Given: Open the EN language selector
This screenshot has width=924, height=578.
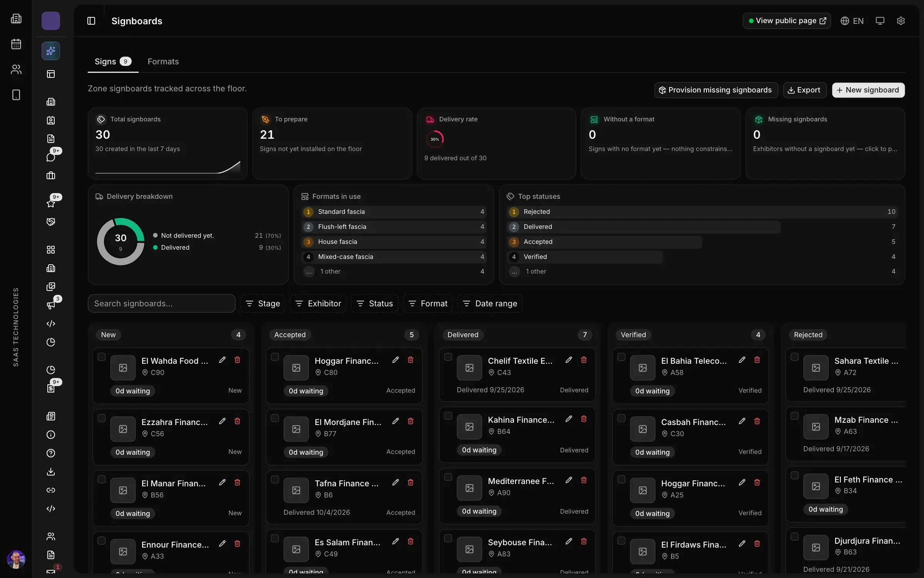Looking at the screenshot, I should tap(852, 21).
